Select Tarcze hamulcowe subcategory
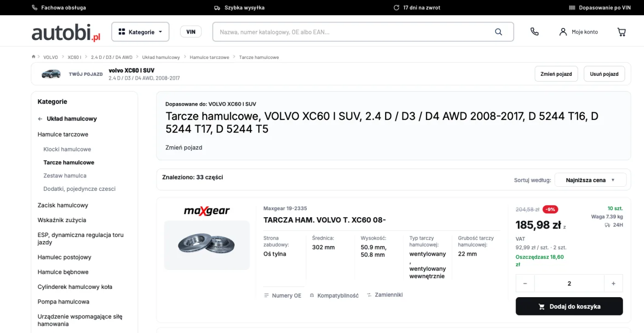 pyautogui.click(x=69, y=162)
